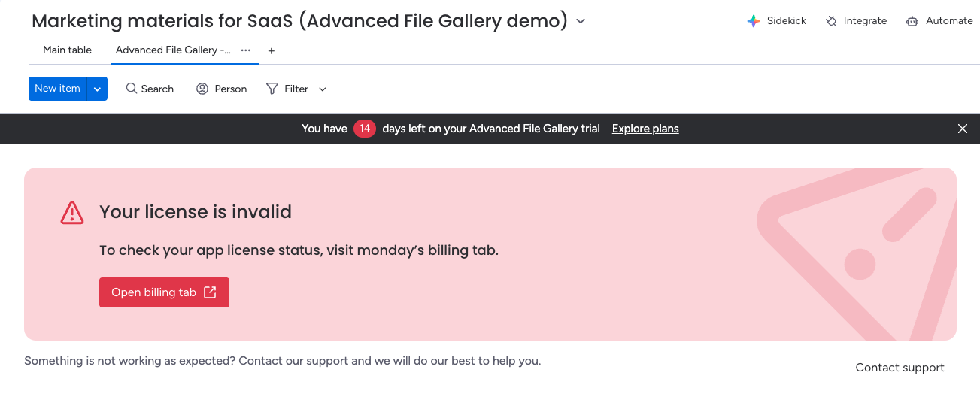Click the 14 days badge
The height and width of the screenshot is (415, 980).
tap(365, 129)
